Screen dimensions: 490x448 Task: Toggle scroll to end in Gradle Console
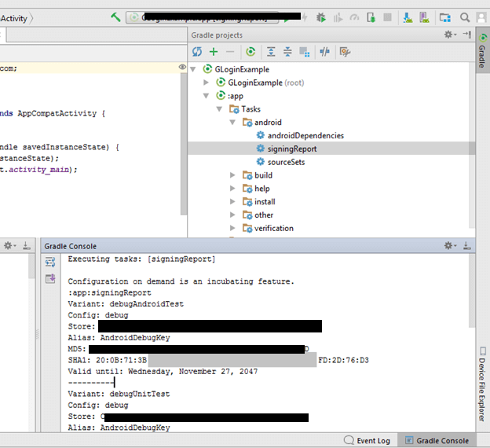point(50,278)
